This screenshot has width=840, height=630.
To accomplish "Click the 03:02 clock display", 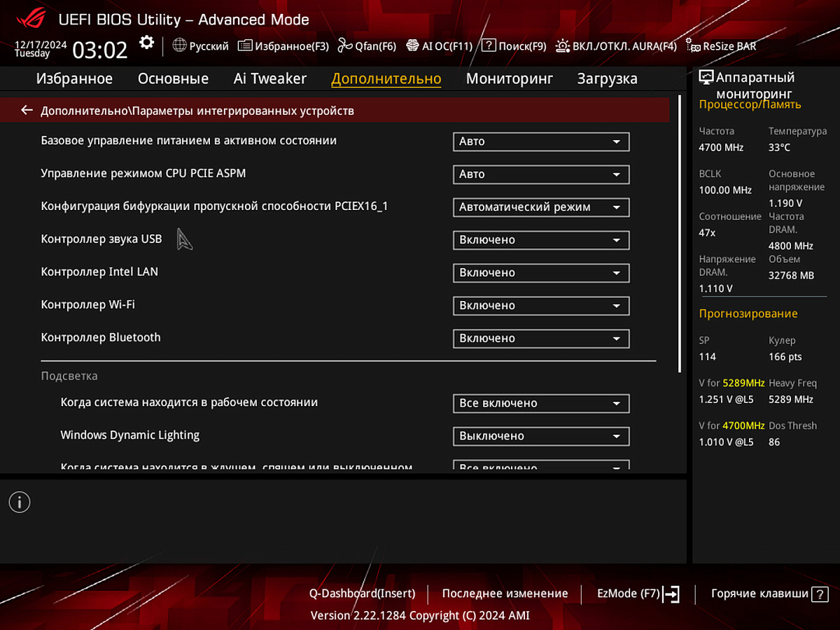I will coord(100,50).
